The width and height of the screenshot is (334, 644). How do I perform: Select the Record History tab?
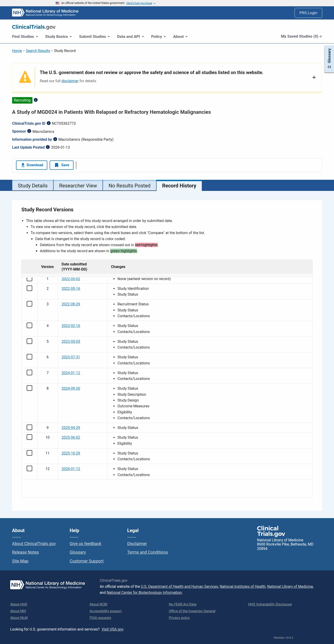(179, 186)
